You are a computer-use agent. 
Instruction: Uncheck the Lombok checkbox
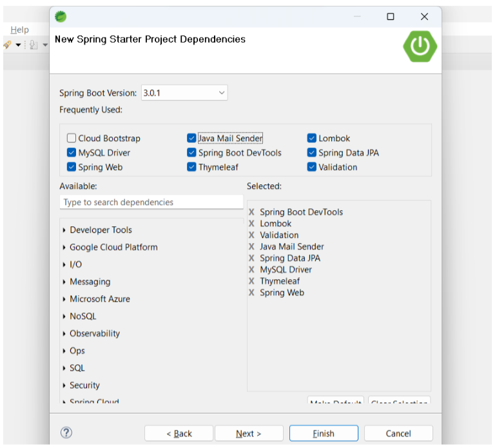(x=312, y=138)
